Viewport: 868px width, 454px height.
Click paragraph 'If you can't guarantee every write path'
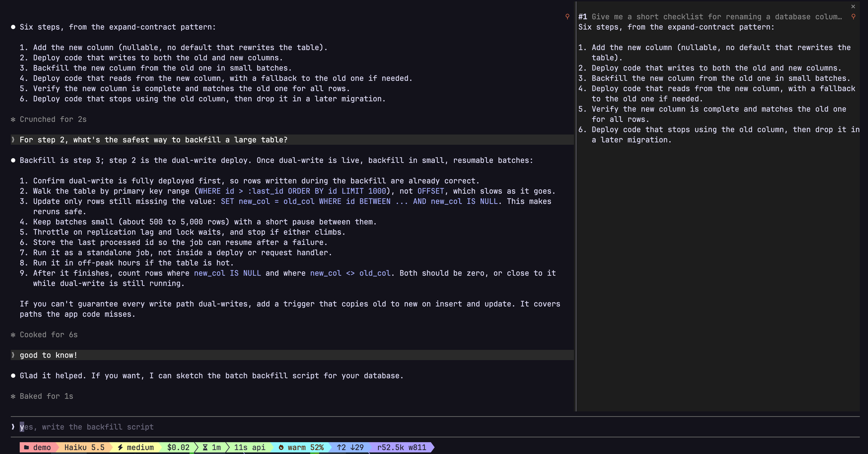[290, 309]
